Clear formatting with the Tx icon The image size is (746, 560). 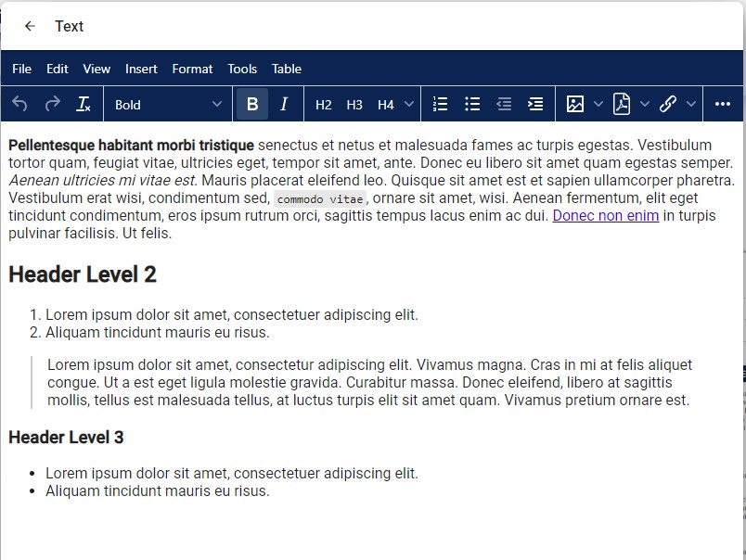coord(84,104)
